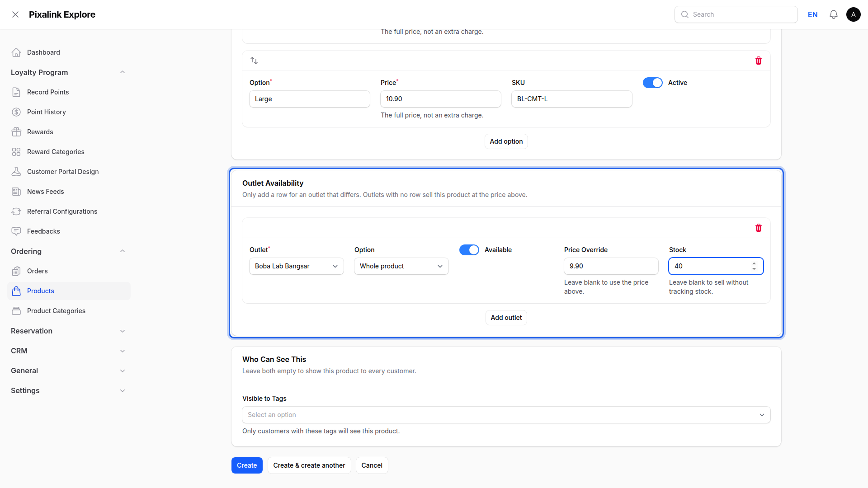Click the Record Points document icon

[16, 92]
